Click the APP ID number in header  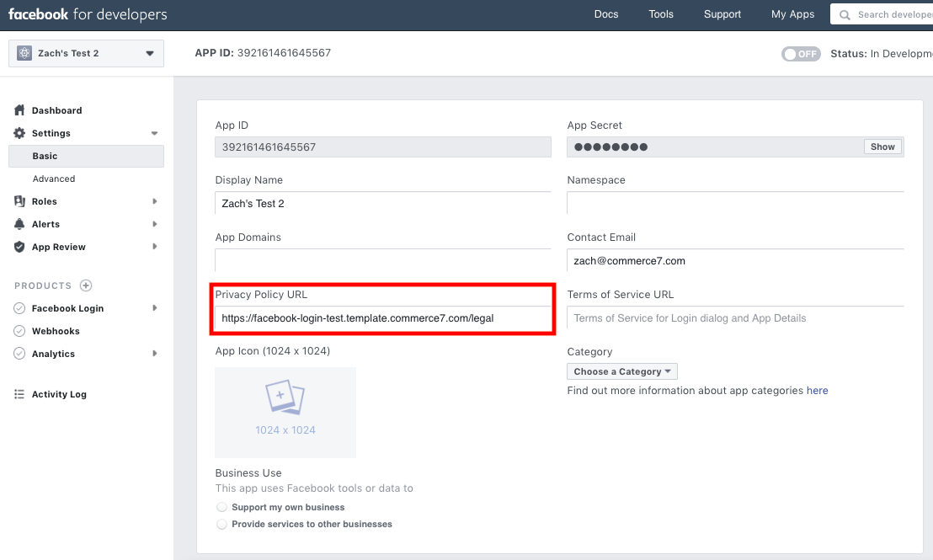[x=284, y=53]
